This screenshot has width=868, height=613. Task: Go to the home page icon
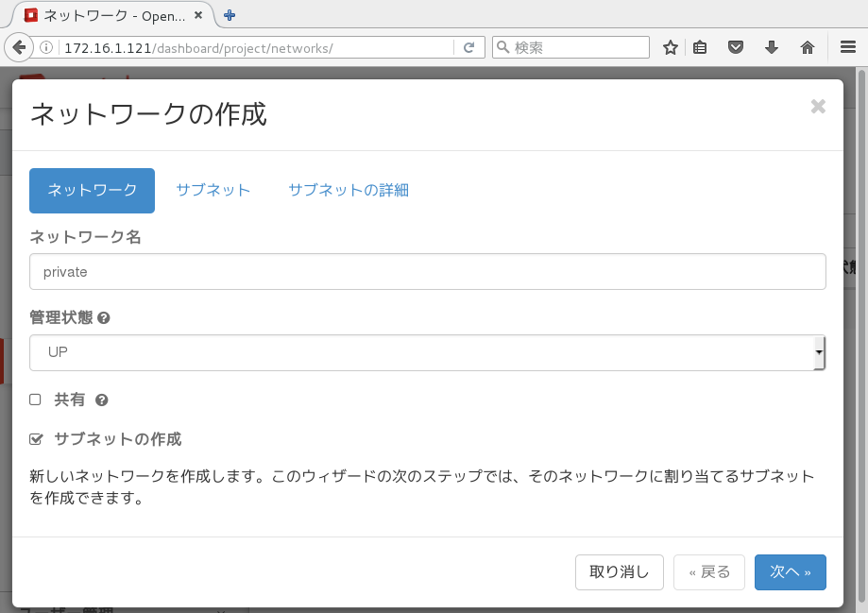pyautogui.click(x=808, y=47)
